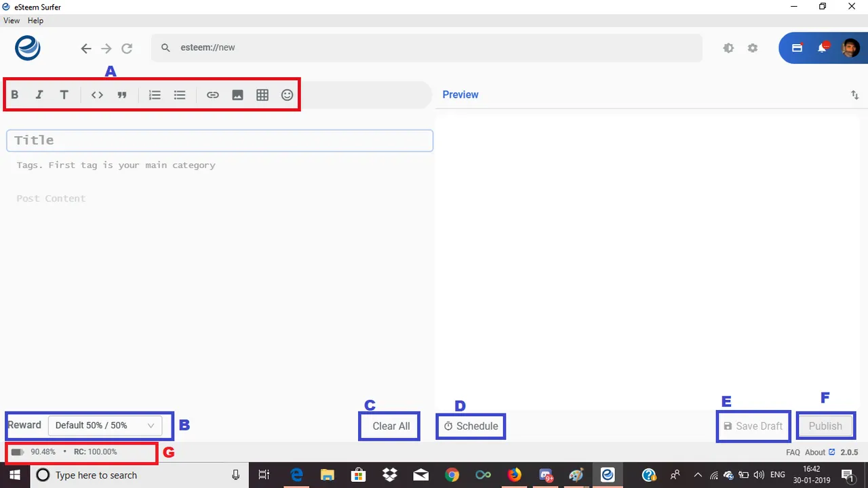This screenshot has height=488, width=868.
Task: Click the search magnifier icon in address bar
Action: click(x=165, y=48)
